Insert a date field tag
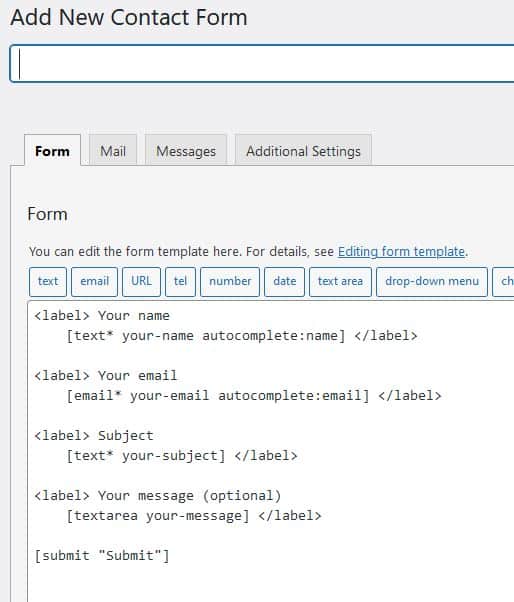The image size is (514, 602). pos(284,281)
